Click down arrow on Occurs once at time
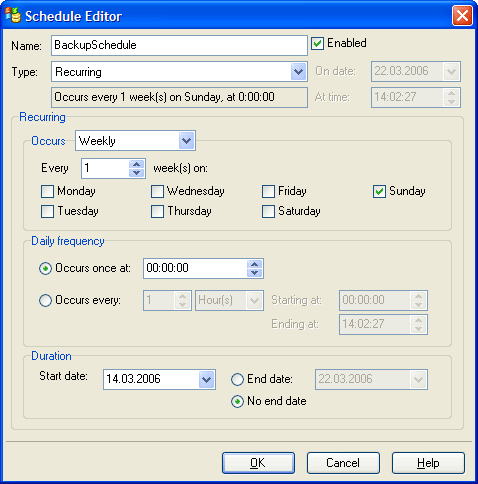This screenshot has width=478, height=484. tap(255, 272)
